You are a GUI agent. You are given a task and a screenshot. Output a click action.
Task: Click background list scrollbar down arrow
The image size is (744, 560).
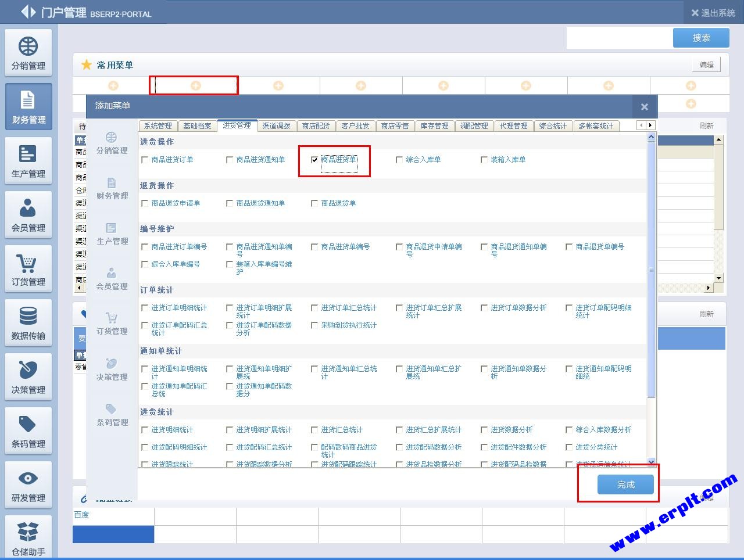coord(719,278)
